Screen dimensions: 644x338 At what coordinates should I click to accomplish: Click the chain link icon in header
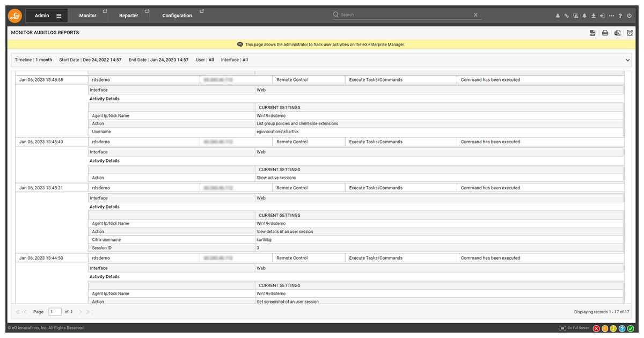point(566,16)
